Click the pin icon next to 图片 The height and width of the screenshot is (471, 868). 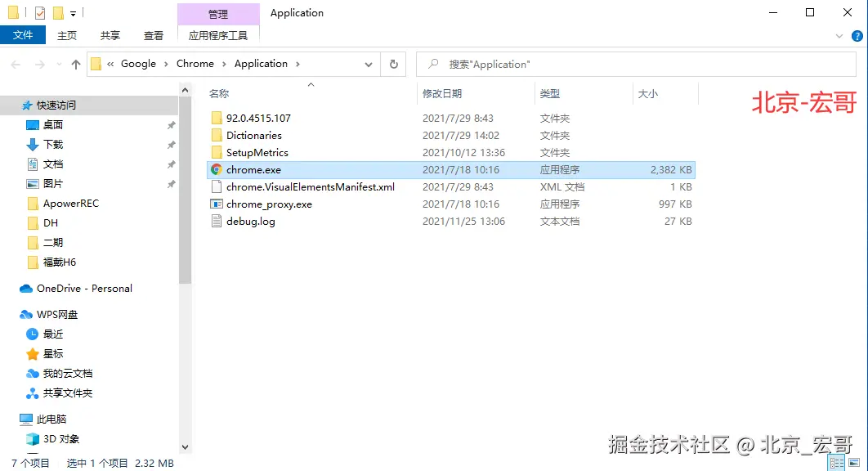point(172,184)
